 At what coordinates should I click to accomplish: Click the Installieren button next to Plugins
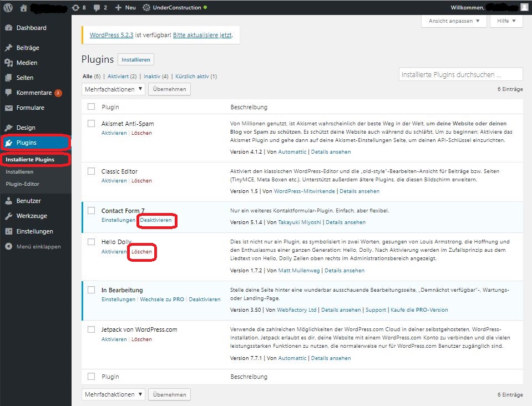pyautogui.click(x=134, y=59)
